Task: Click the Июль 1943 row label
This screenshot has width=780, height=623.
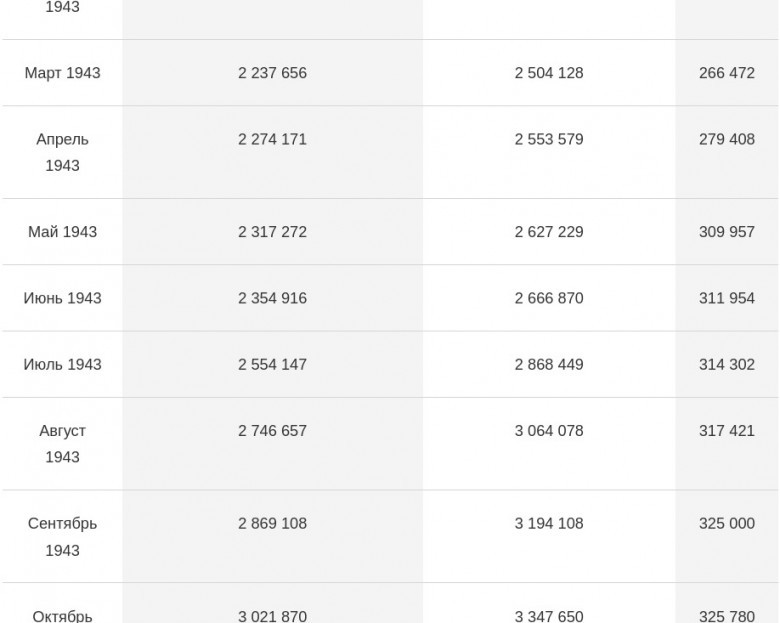Action: pos(62,364)
